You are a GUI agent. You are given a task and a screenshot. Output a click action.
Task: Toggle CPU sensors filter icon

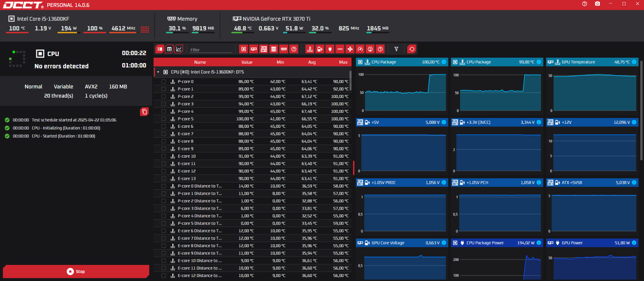click(244, 49)
